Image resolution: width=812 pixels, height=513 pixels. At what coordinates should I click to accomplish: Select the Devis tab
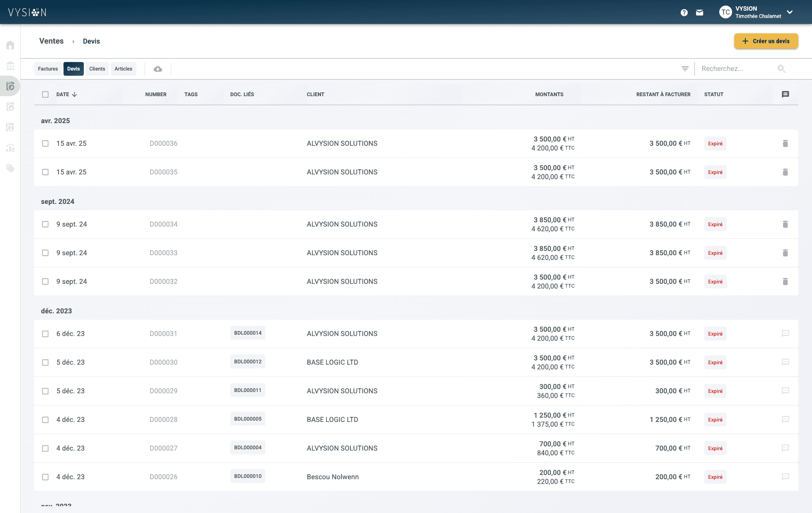[x=74, y=69]
